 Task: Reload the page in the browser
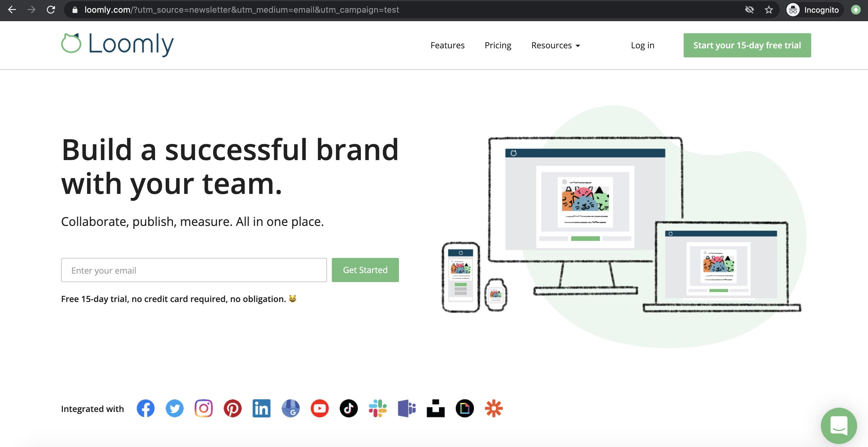(51, 10)
